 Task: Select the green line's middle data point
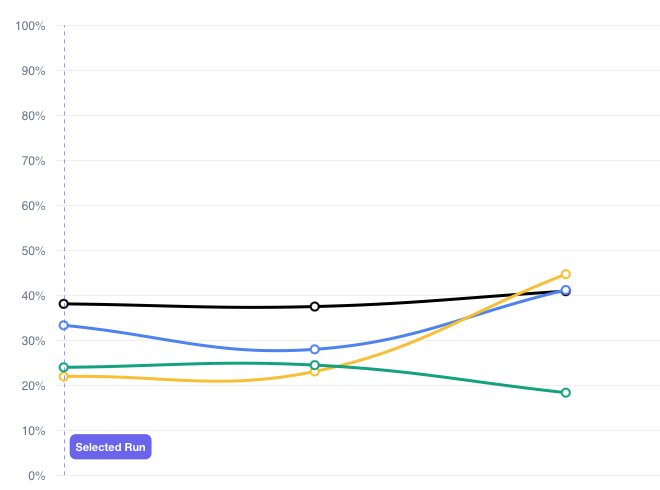[315, 365]
